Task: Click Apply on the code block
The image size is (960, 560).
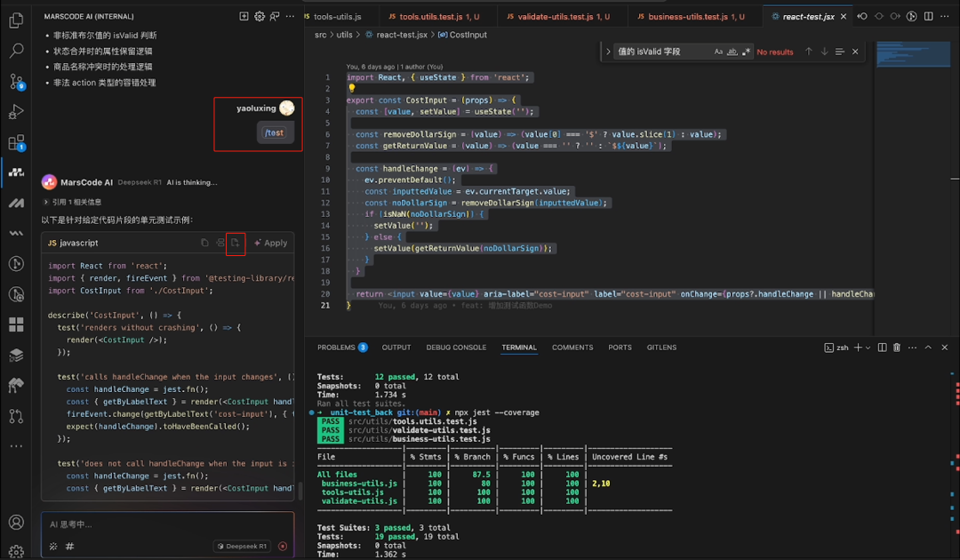Action: tap(271, 243)
